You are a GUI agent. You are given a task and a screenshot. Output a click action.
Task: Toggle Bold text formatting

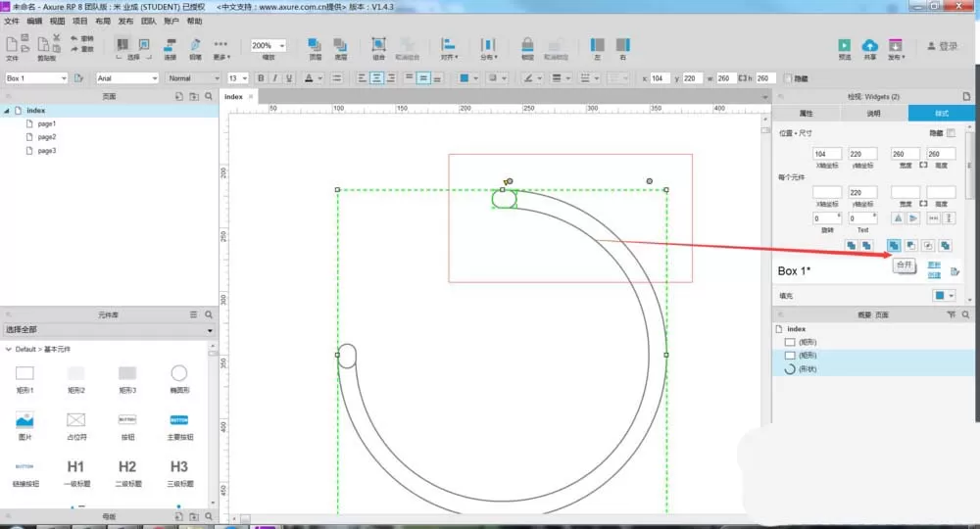point(261,78)
